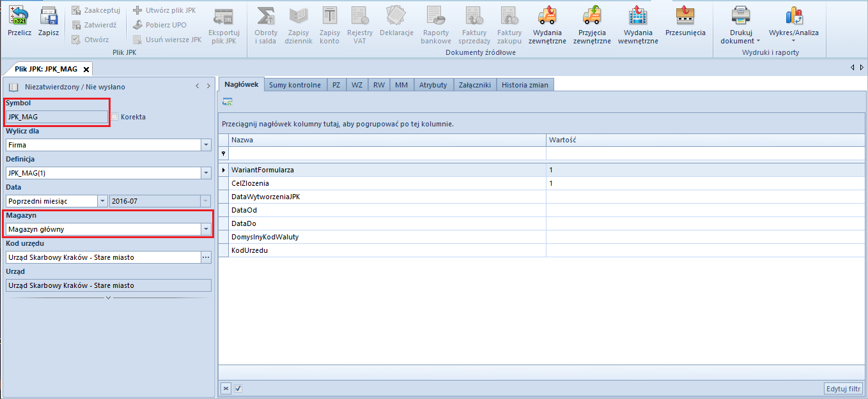This screenshot has width=868, height=399.
Task: Select the DataDo row
Action: coord(541,223)
